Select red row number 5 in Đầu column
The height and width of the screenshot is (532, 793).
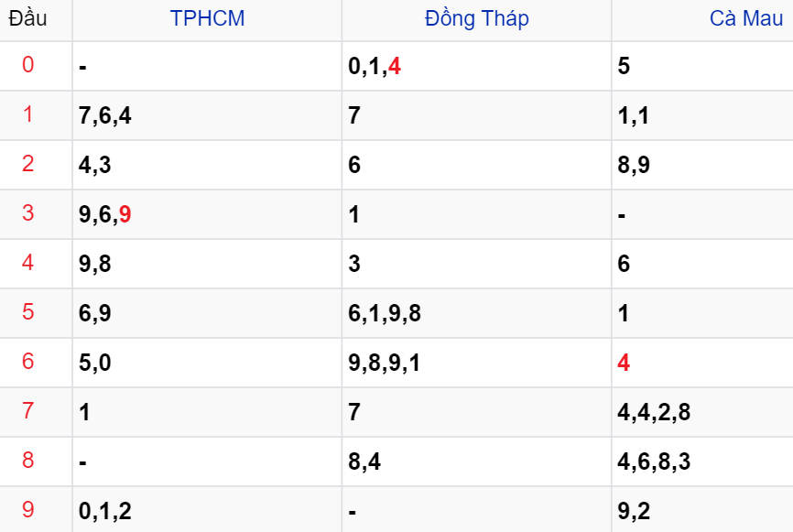pyautogui.click(x=27, y=312)
